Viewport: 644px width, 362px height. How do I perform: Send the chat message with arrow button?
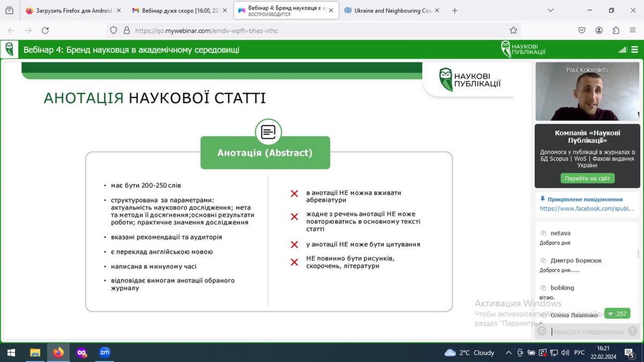point(633,331)
